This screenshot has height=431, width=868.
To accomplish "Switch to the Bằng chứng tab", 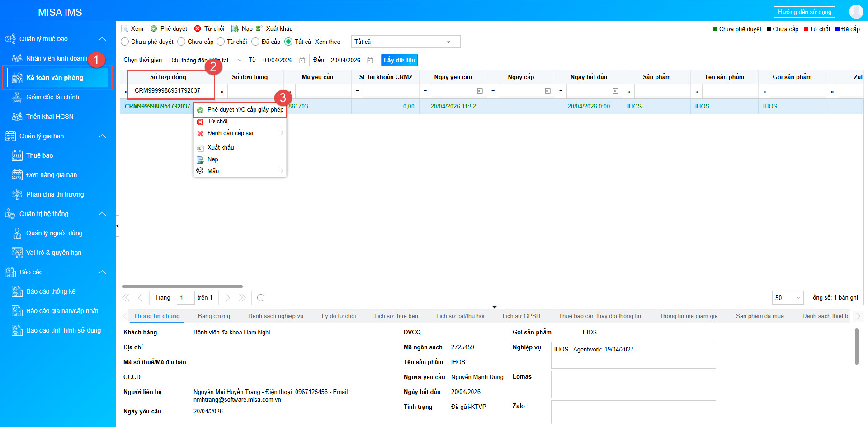I will (214, 316).
